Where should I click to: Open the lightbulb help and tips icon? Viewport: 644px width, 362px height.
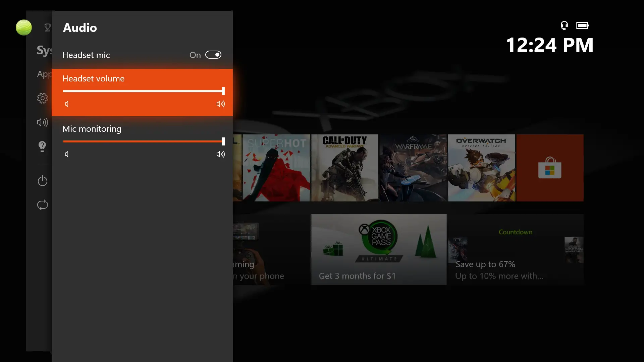pyautogui.click(x=42, y=146)
